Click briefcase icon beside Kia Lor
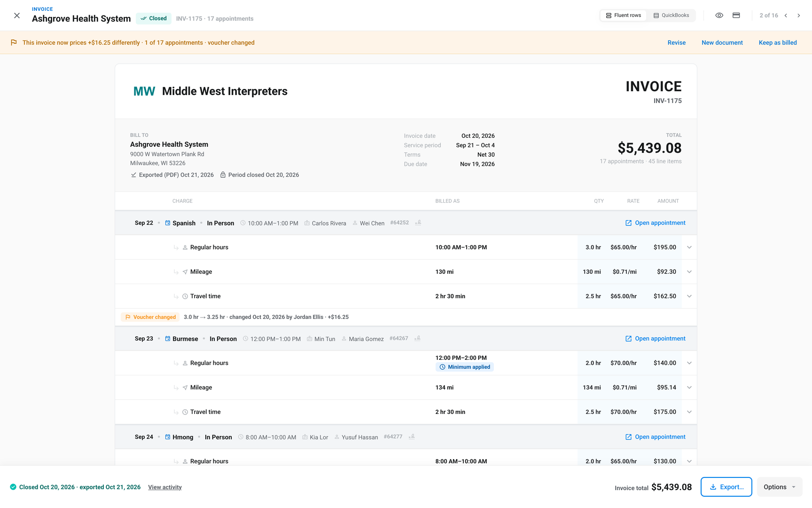The width and height of the screenshot is (812, 508). click(305, 437)
